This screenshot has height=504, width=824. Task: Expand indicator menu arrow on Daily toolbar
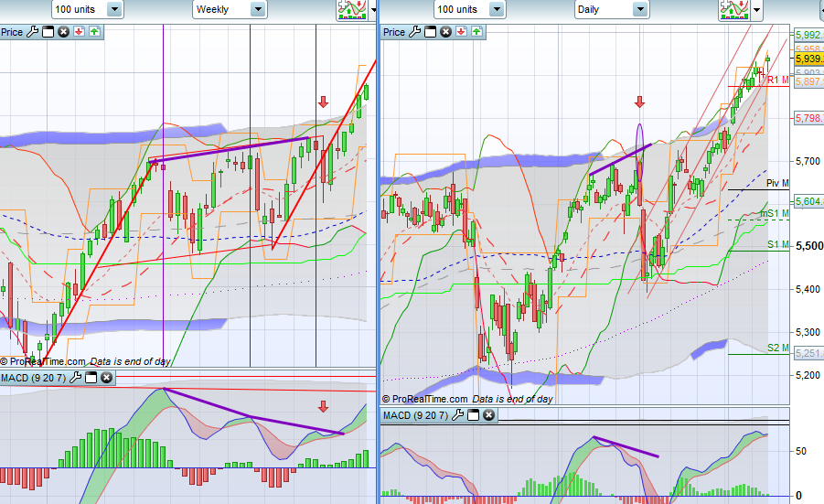[x=756, y=9]
